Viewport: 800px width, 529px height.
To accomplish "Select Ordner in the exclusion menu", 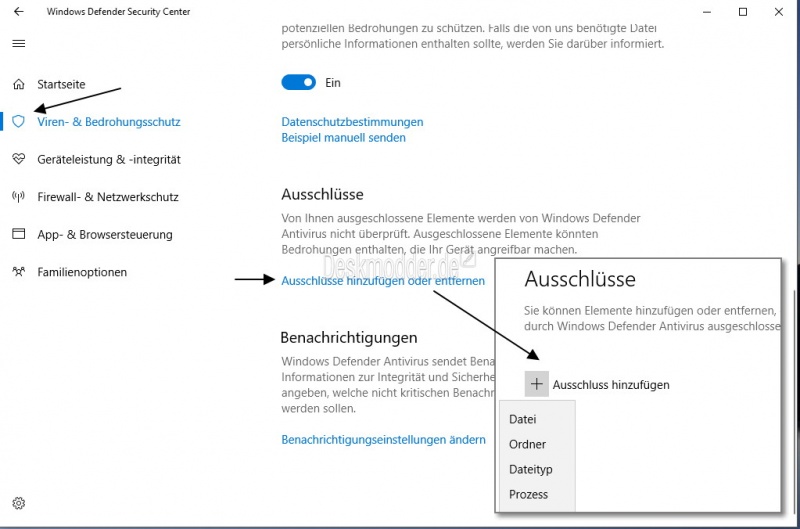I will (527, 444).
